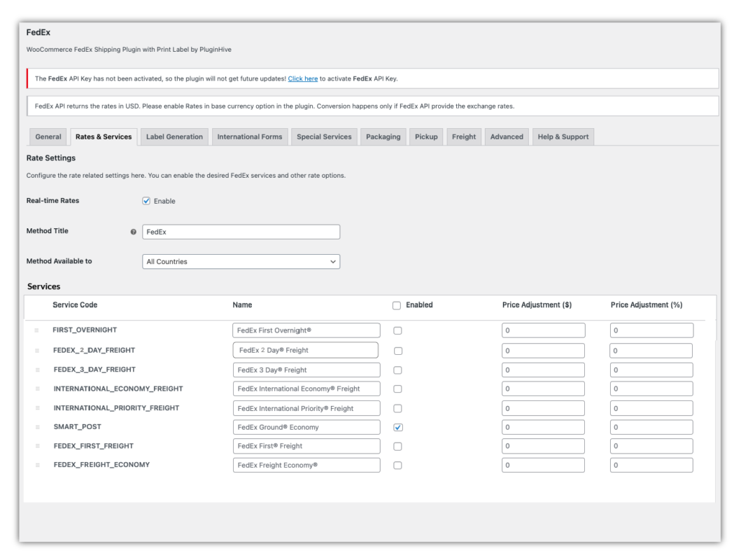The image size is (741, 560).
Task: Click drag handle for FEDEX_3_DAY_FREIGHT row
Action: (37, 370)
